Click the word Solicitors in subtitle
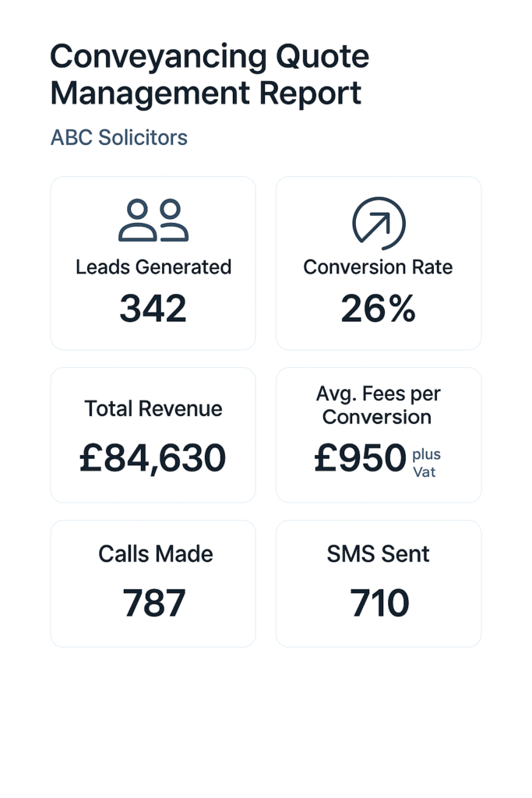 [143, 137]
